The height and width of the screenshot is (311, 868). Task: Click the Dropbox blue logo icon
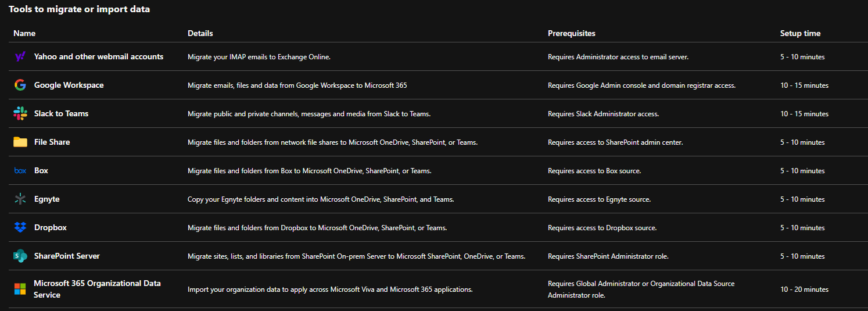point(20,227)
